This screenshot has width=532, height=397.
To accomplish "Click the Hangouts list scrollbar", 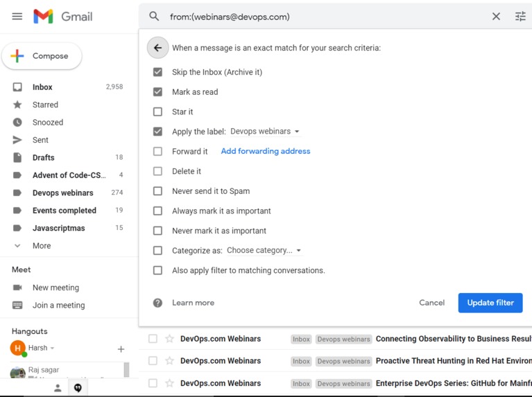I will point(126,369).
